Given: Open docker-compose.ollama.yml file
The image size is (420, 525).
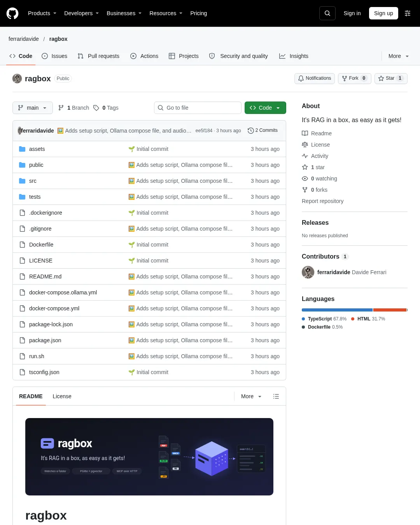Looking at the screenshot, I should pos(63,292).
